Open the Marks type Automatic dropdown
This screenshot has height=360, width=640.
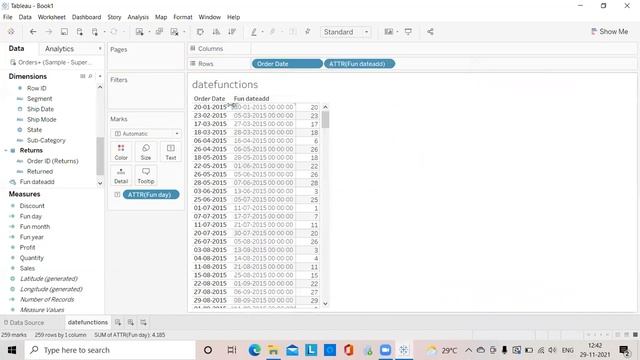click(x=146, y=133)
